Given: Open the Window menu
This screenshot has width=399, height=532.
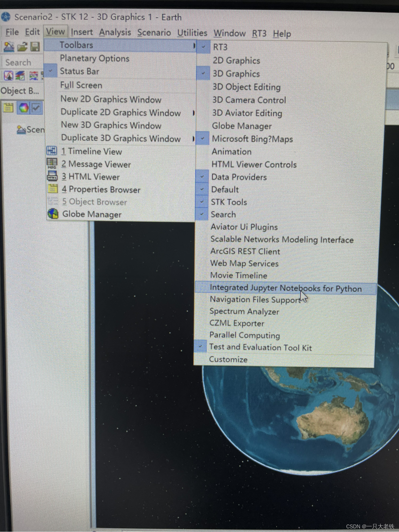Looking at the screenshot, I should click(x=230, y=33).
